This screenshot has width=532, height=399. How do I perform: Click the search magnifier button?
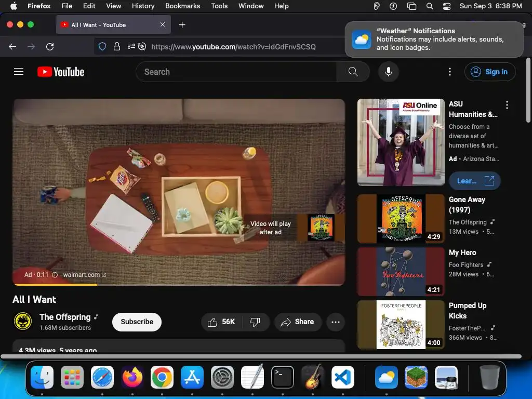(353, 72)
